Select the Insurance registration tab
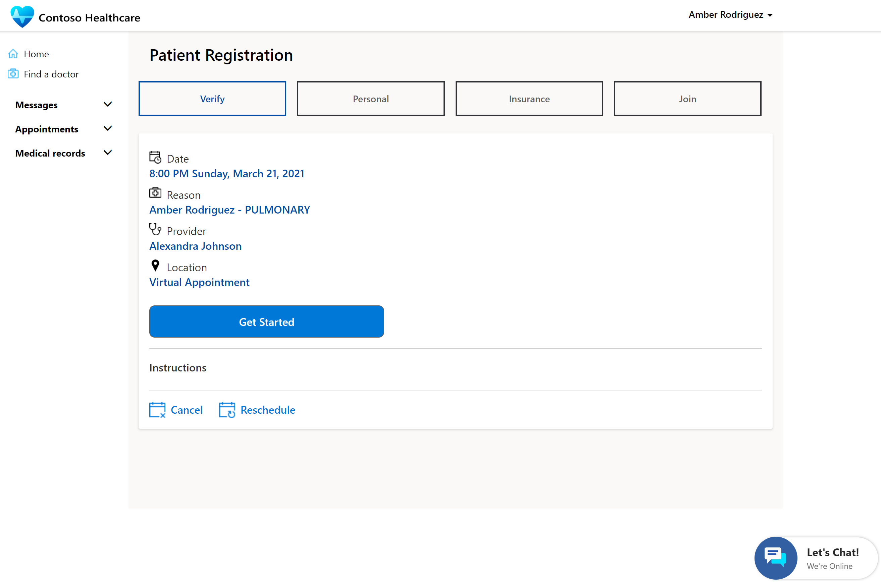881x588 pixels. pos(528,99)
